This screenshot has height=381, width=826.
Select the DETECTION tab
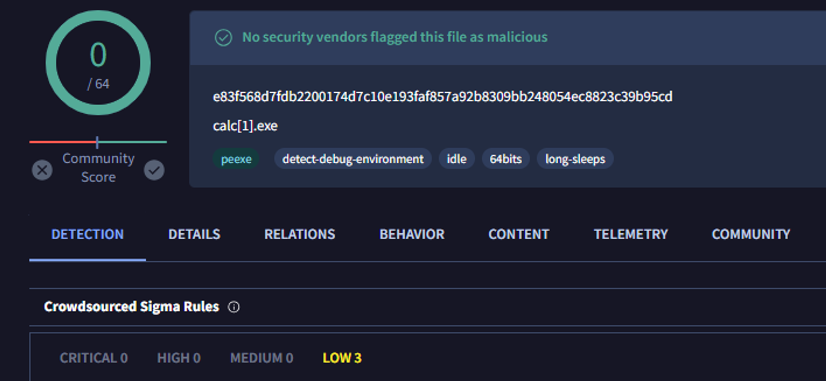click(87, 234)
